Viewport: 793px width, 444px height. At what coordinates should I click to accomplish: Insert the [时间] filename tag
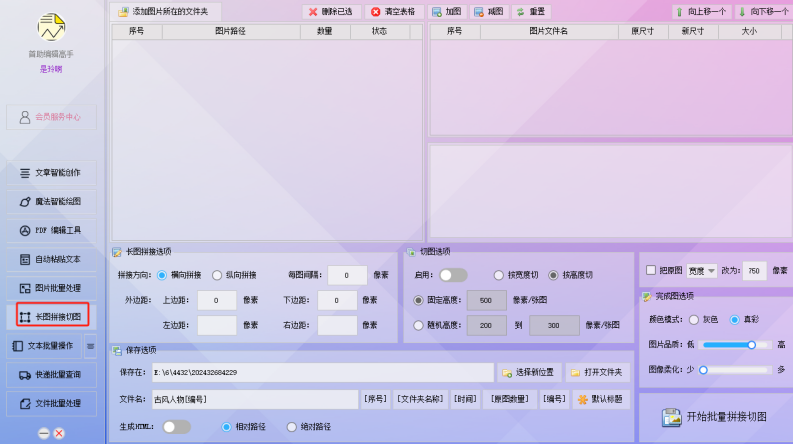point(465,399)
